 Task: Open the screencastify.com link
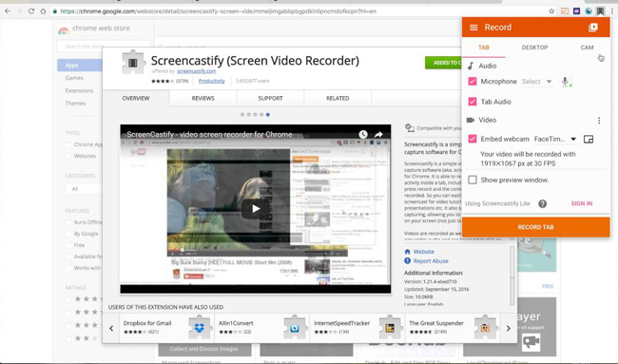(x=196, y=71)
